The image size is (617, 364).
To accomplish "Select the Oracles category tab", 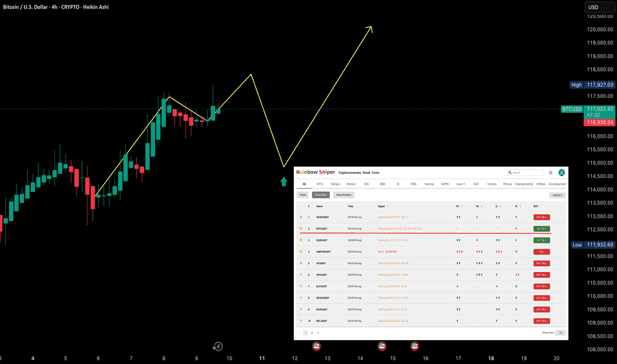I will pos(492,184).
